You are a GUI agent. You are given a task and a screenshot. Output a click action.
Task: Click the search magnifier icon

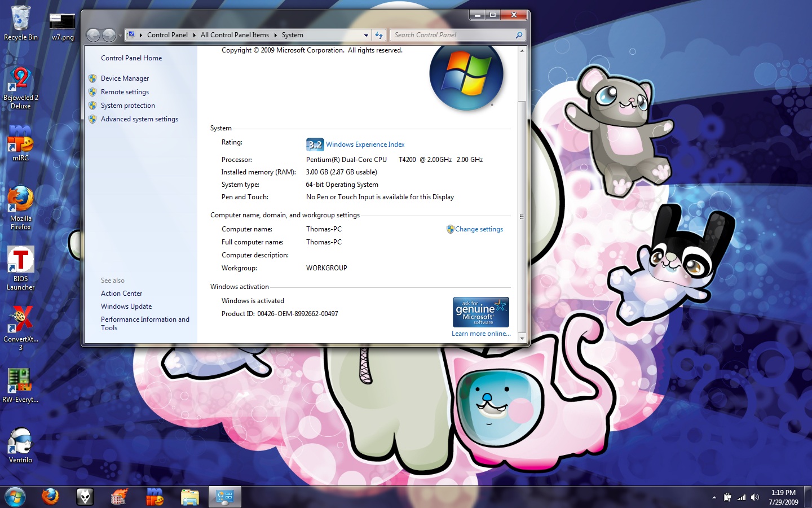(x=519, y=35)
